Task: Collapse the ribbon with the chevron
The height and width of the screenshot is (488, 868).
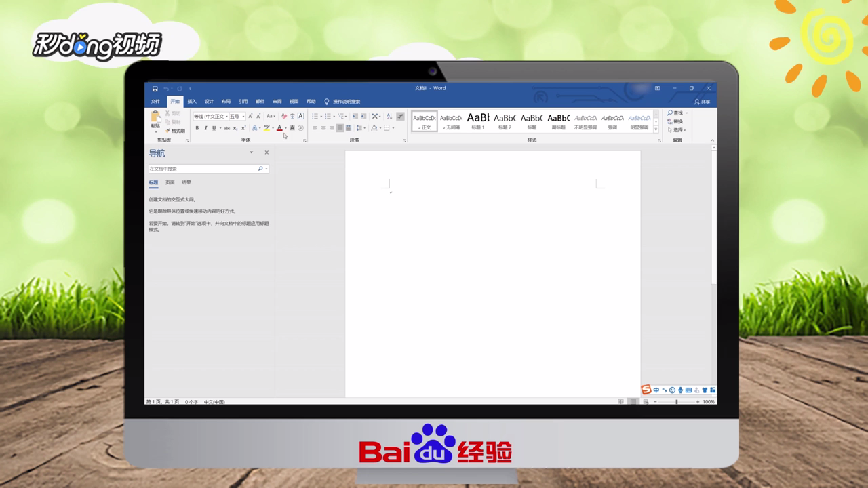Action: [712, 140]
